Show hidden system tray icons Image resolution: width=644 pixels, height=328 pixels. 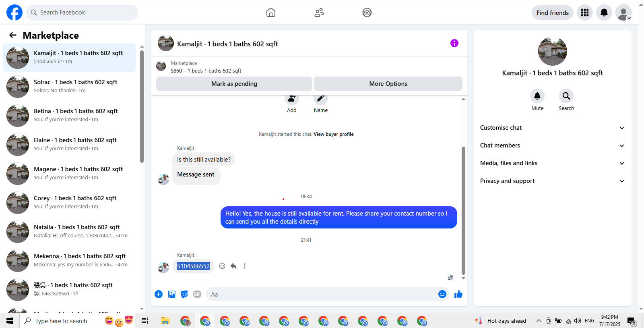tap(539, 321)
